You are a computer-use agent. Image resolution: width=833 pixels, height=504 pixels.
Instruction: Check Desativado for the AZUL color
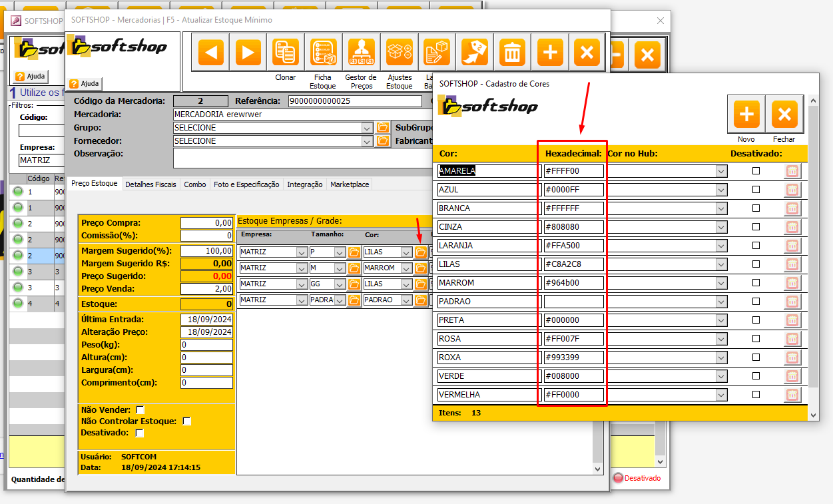tap(756, 190)
